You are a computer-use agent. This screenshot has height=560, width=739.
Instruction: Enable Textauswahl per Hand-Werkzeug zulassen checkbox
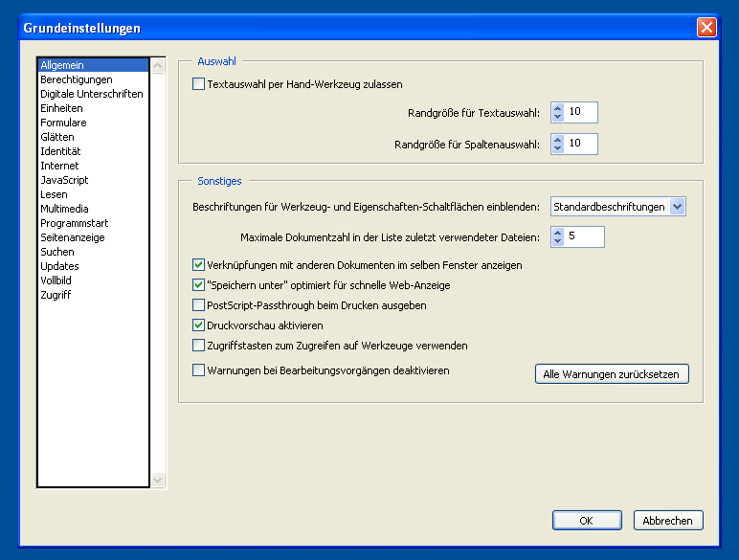tap(198, 84)
